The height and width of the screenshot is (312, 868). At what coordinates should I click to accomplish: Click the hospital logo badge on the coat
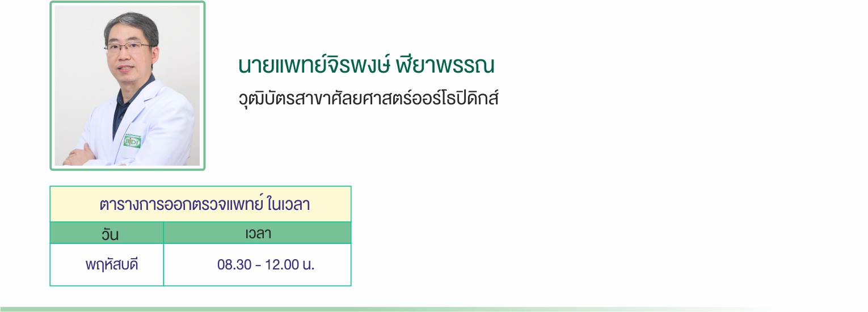coord(132,141)
